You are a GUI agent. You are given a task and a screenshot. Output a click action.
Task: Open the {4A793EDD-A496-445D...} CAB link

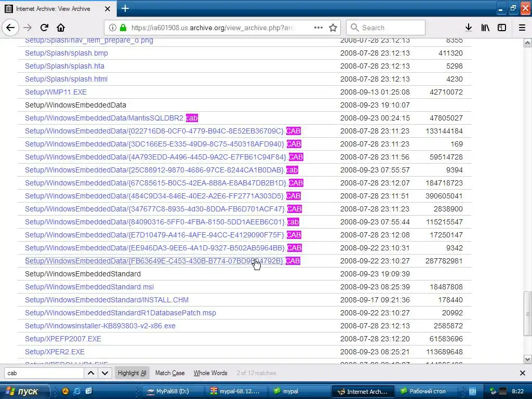tap(164, 157)
